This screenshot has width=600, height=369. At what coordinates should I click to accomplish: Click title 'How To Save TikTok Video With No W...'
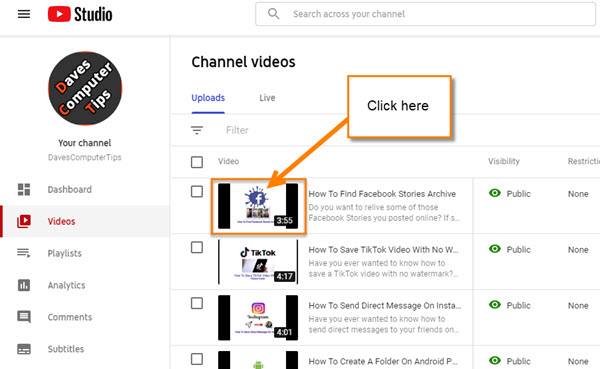point(383,250)
